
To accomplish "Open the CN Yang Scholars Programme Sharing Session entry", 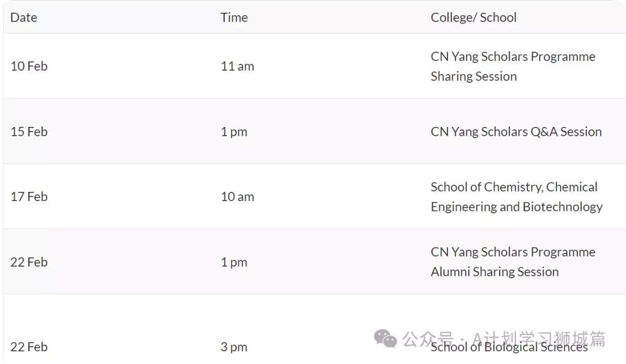I will click(x=513, y=66).
